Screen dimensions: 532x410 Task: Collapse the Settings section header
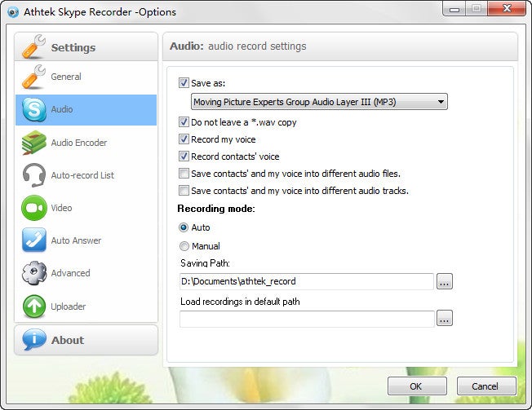[x=86, y=46]
